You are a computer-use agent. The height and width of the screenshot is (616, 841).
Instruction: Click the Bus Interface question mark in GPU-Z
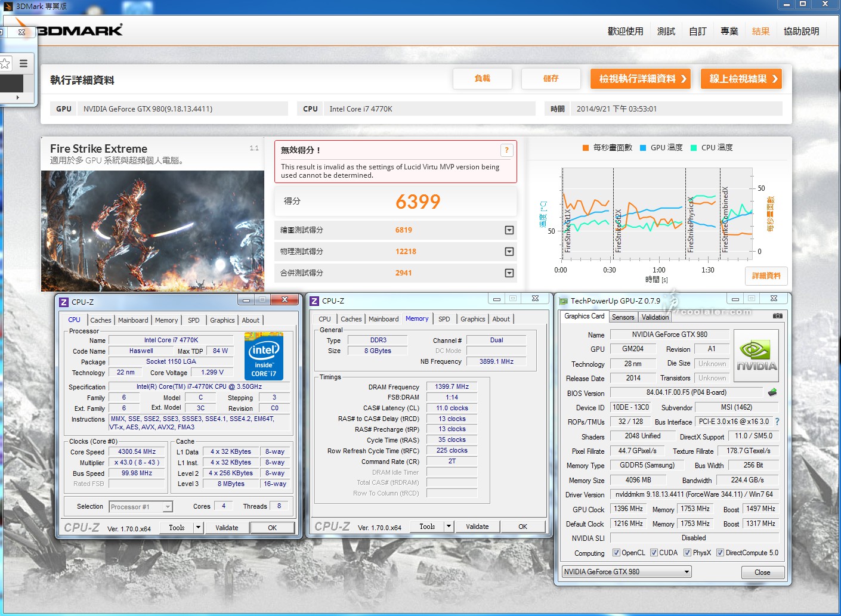[x=777, y=422]
